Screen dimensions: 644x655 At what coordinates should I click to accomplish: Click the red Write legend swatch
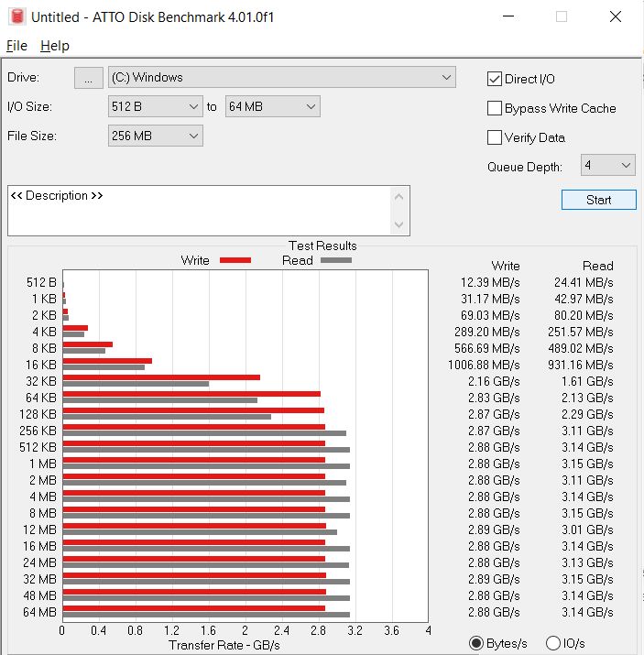235,260
